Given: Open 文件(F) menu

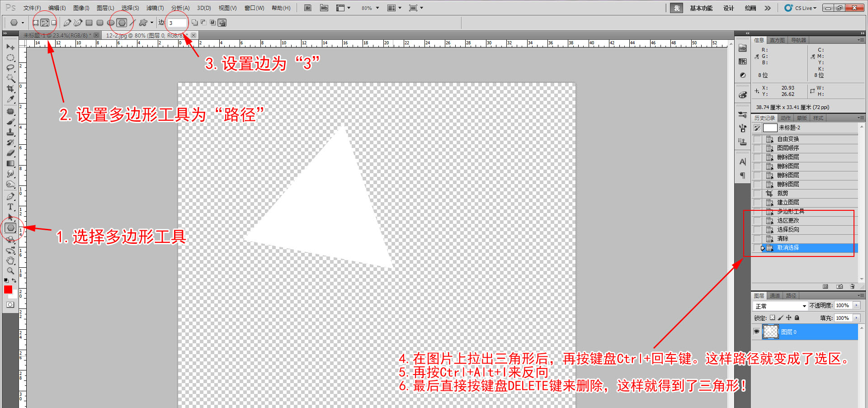Looking at the screenshot, I should click(x=32, y=8).
